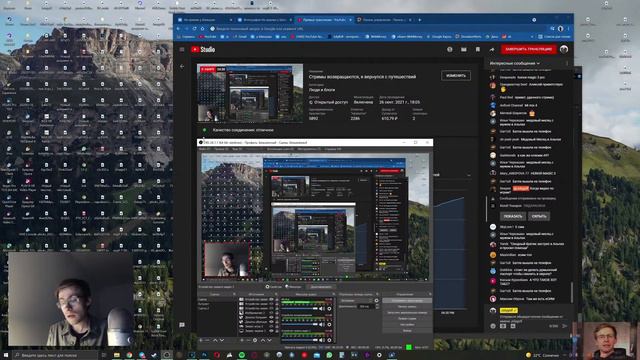Toggle visibility of Захват экрана source

271,331
